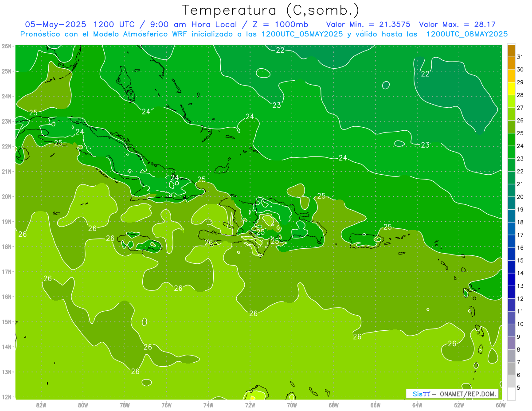Pick the green swatch between 23 and 24
The image size is (532, 411).
coord(511,152)
